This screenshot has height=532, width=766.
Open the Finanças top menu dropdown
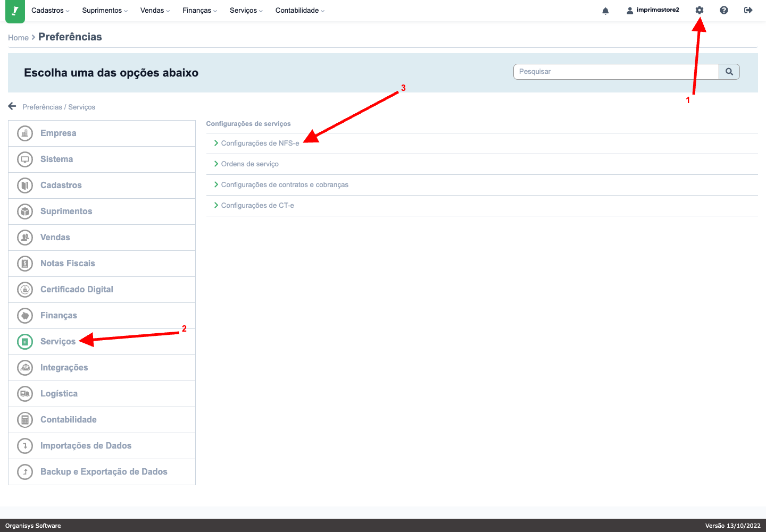(x=200, y=11)
